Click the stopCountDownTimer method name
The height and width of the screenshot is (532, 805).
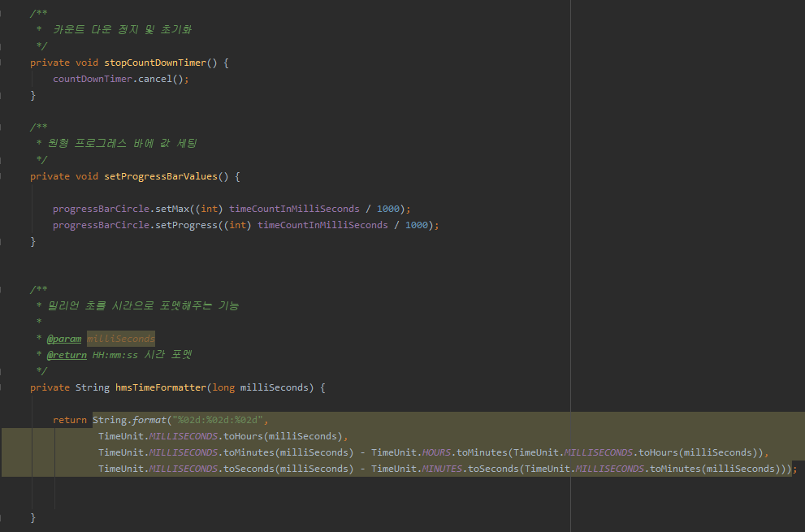coord(155,63)
